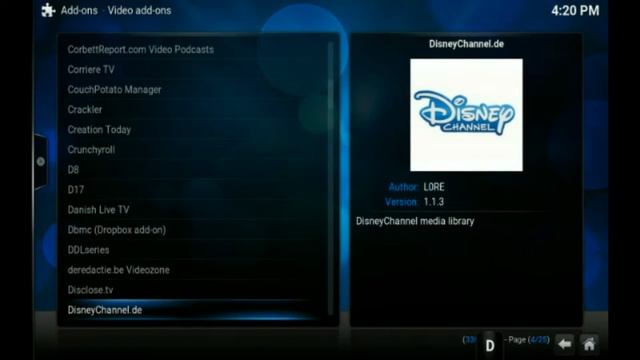Image resolution: width=640 pixels, height=360 pixels.
Task: Click the DisneyChannel.de title in info panel
Action: tap(466, 44)
